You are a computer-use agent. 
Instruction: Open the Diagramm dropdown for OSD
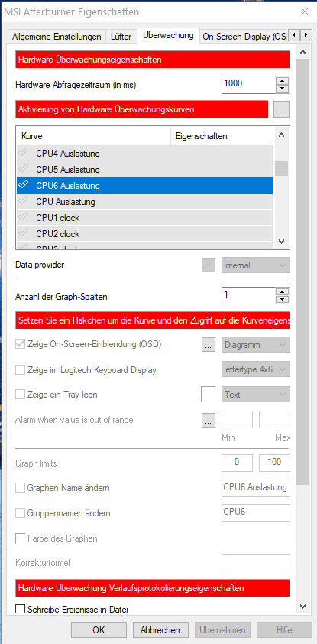coord(255,345)
